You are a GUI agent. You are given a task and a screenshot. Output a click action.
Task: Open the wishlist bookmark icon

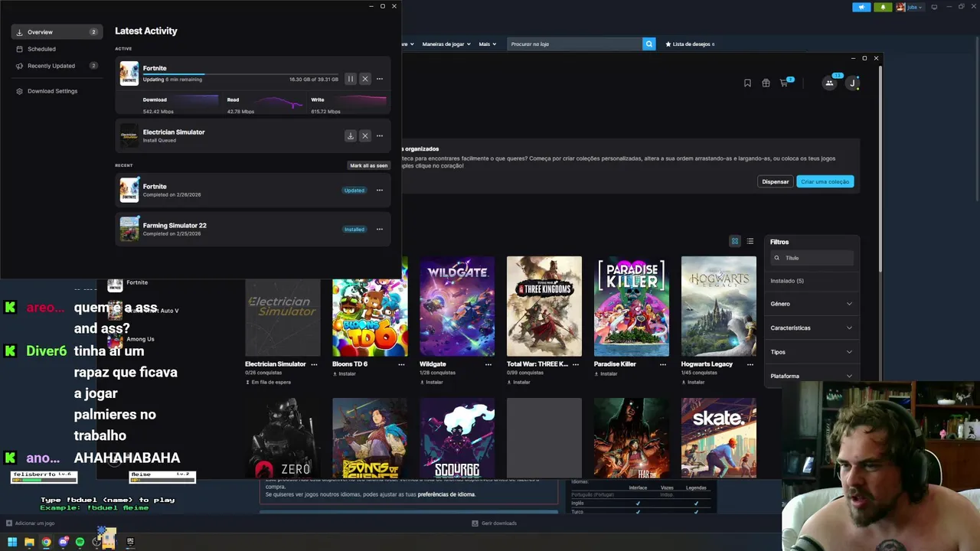coord(747,83)
